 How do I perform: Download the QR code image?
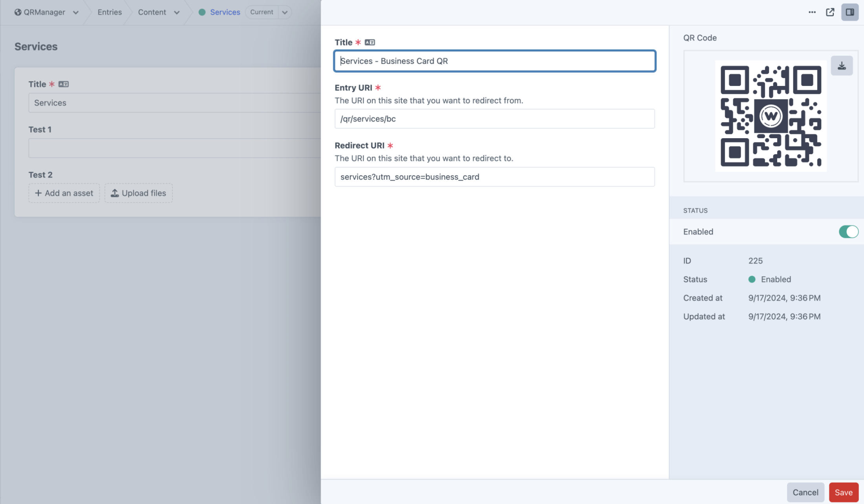[x=842, y=66]
